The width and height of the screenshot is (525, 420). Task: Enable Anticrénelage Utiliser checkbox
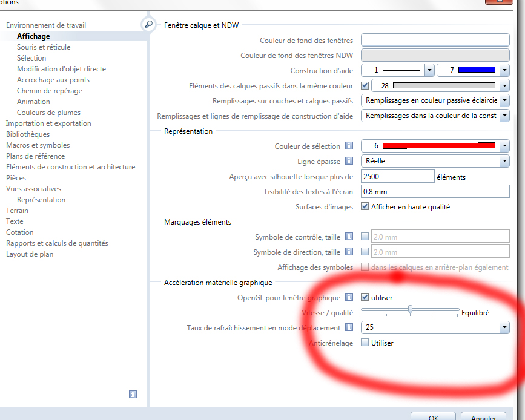pos(365,343)
